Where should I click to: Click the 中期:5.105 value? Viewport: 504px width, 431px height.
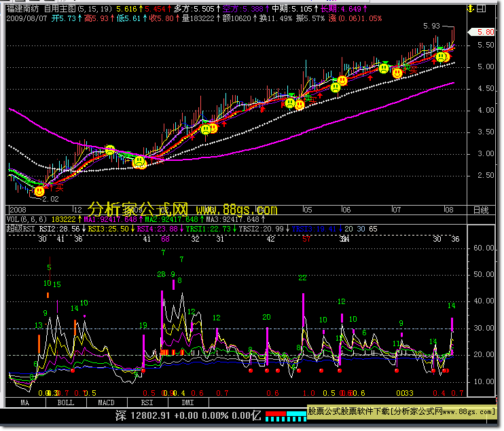tap(294, 9)
